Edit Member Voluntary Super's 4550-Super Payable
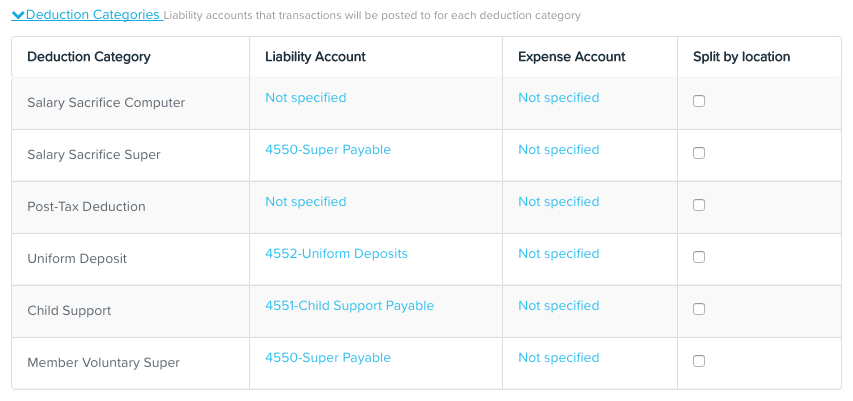The width and height of the screenshot is (853, 401). [x=328, y=358]
